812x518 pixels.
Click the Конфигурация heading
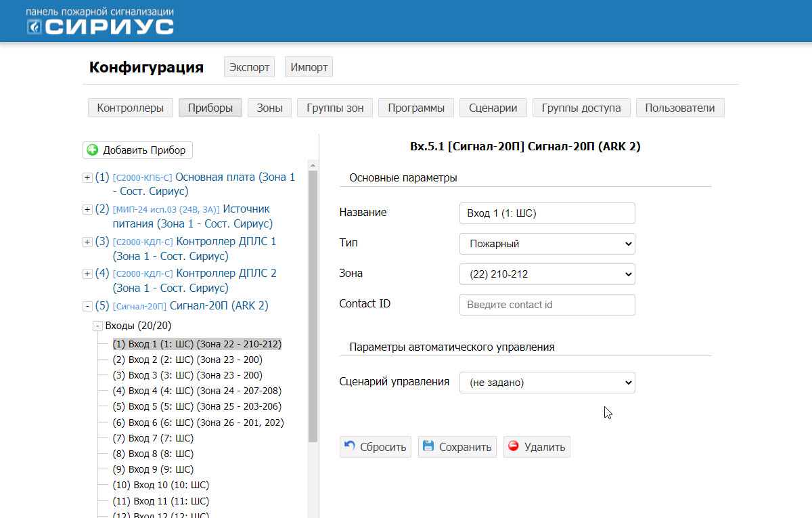146,68
